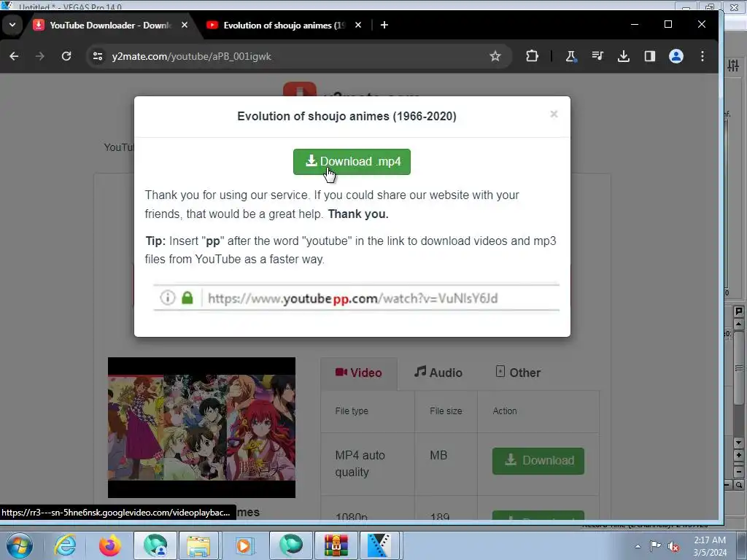Screen dimensions: 747x560
Task: Select the Video tab
Action: coord(359,373)
